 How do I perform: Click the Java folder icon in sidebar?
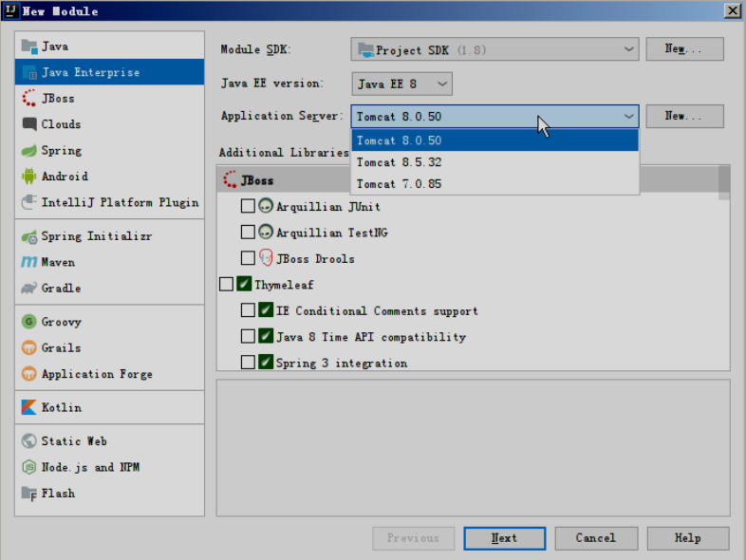pyautogui.click(x=29, y=47)
